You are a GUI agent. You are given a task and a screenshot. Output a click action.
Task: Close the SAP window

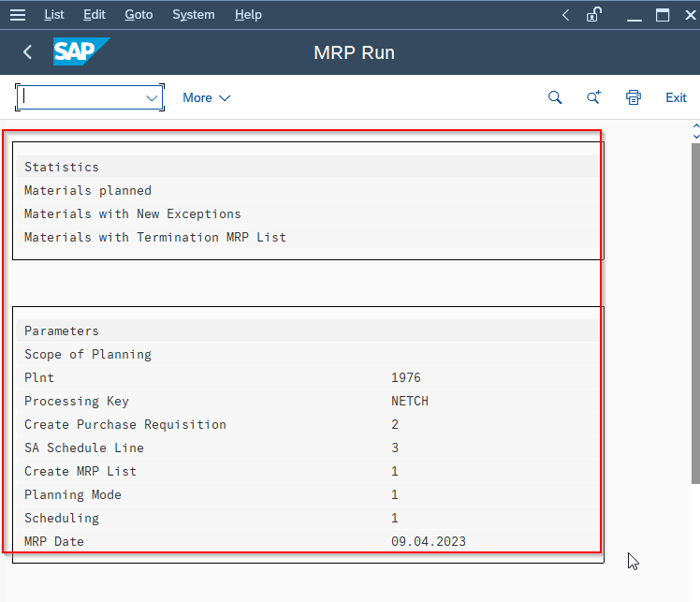pos(691,15)
